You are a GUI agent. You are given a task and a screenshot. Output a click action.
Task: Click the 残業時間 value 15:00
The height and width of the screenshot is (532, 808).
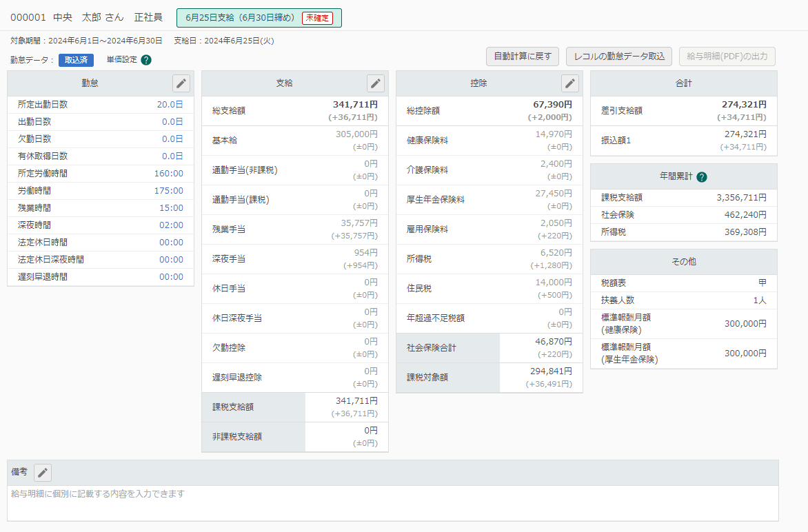171,208
